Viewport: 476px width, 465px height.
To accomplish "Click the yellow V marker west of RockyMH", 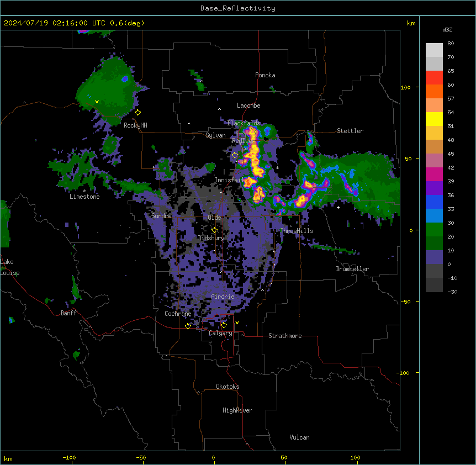I will click(97, 102).
